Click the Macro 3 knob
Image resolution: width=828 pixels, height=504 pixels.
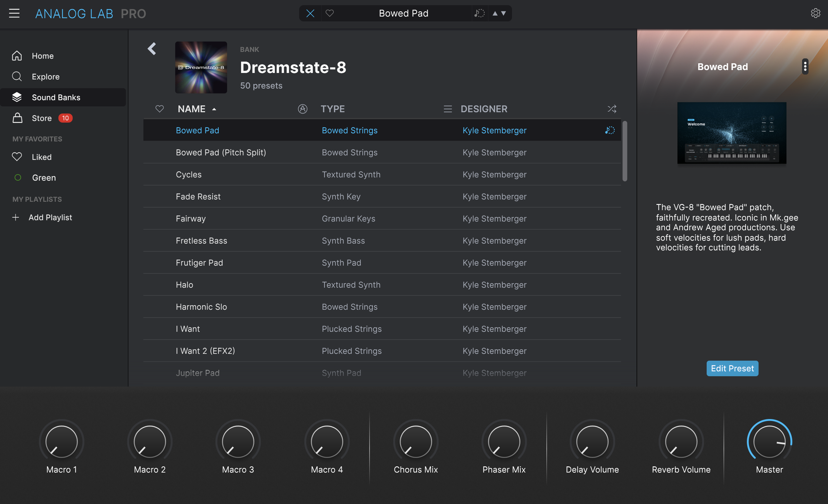point(238,441)
